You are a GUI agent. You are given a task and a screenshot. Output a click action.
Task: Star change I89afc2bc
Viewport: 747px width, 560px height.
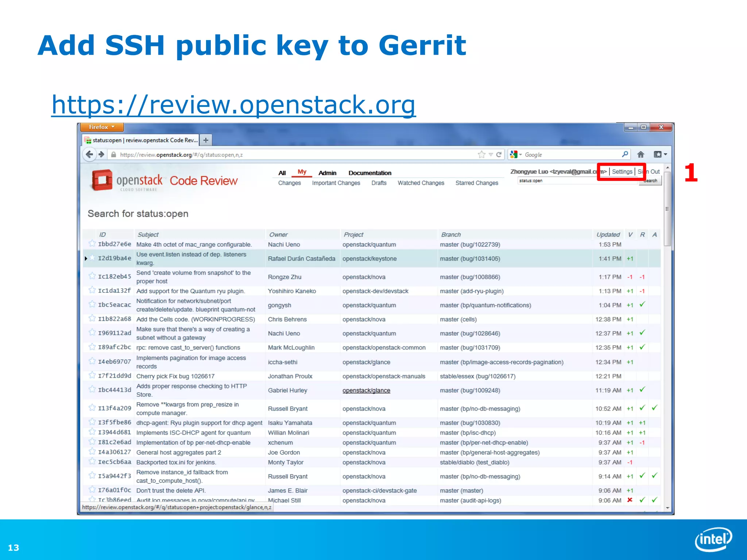tap(92, 347)
